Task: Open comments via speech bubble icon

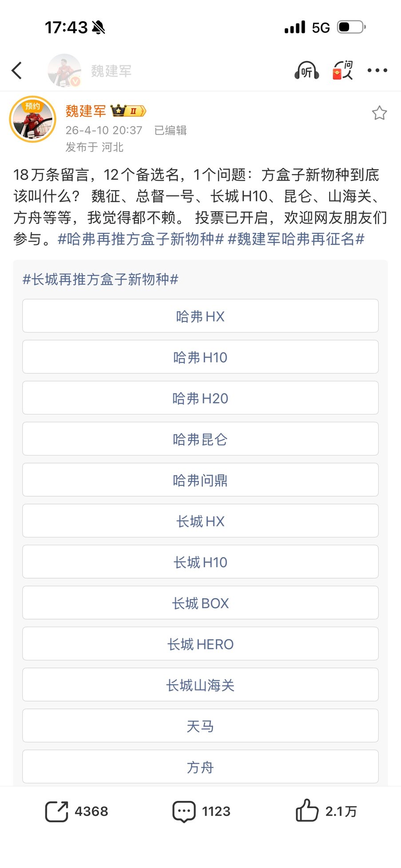Action: pos(184,811)
